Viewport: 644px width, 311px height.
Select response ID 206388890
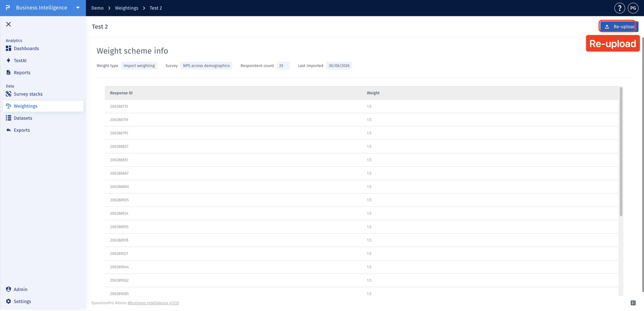pos(119,186)
